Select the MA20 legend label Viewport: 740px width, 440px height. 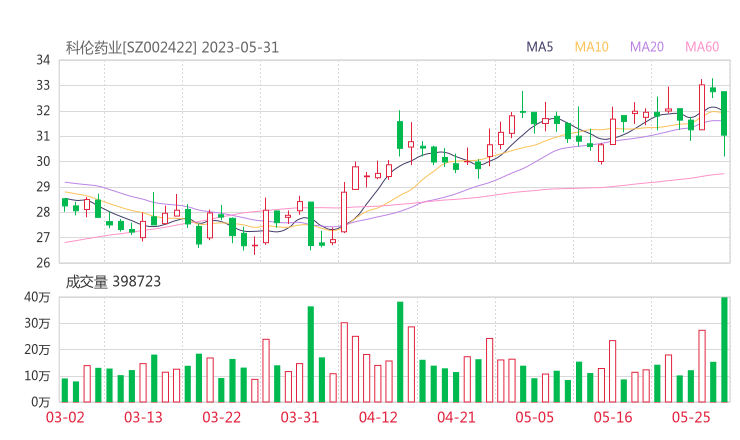(647, 47)
